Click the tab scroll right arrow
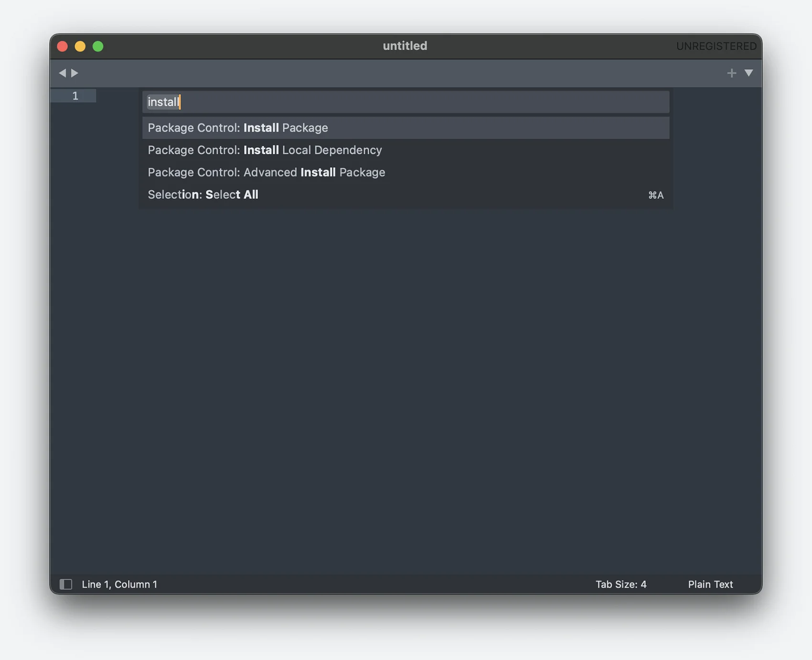812x660 pixels. (75, 73)
